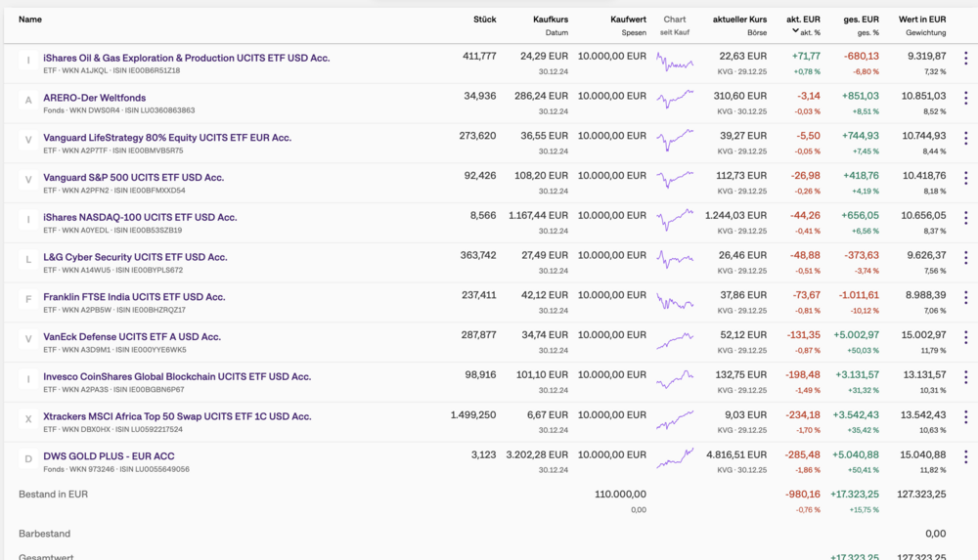Show row actions for Franklin FTSE India ETF
978x560 pixels.
pos(965,297)
